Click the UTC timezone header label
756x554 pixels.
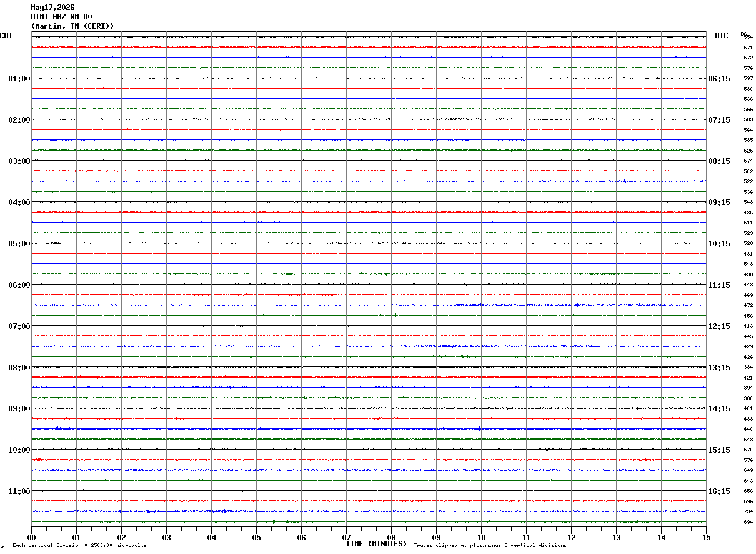coord(722,36)
